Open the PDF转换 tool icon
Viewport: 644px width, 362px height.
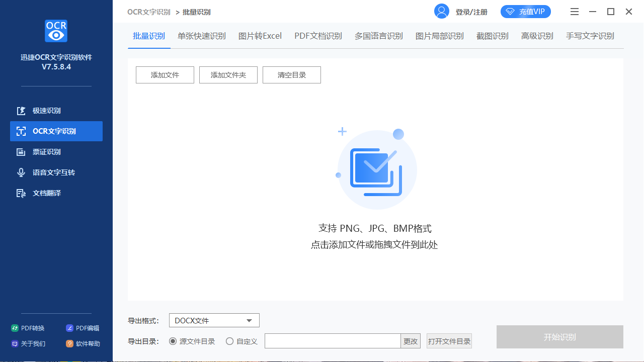pyautogui.click(x=15, y=328)
